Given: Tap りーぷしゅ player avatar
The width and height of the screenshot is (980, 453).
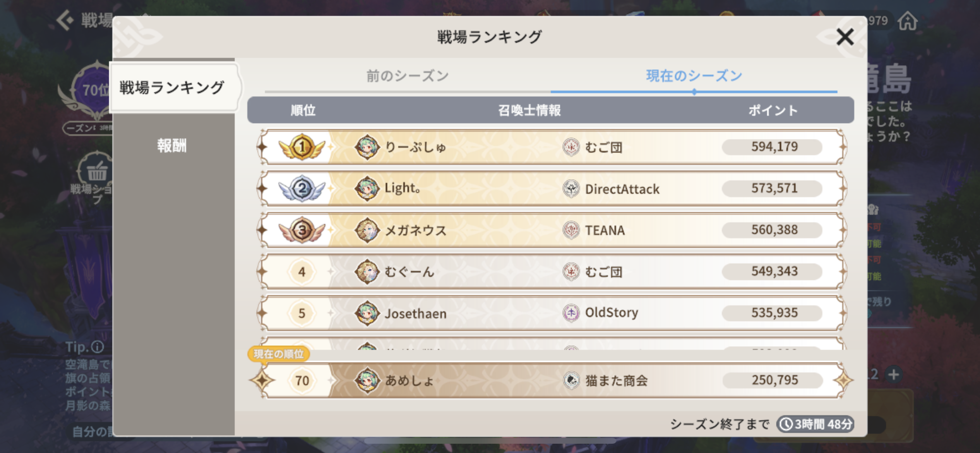Looking at the screenshot, I should coord(367,147).
